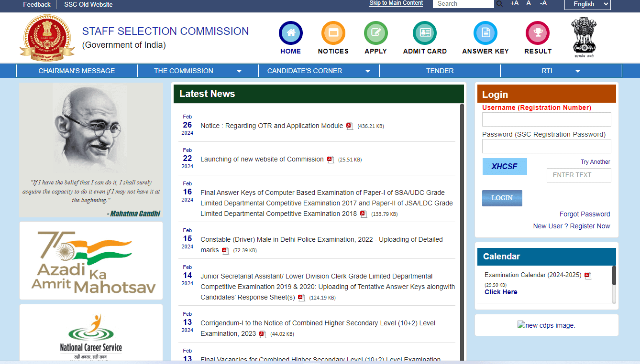This screenshot has height=364, width=640.
Task: Click the National Career Service banner
Action: tap(91, 333)
